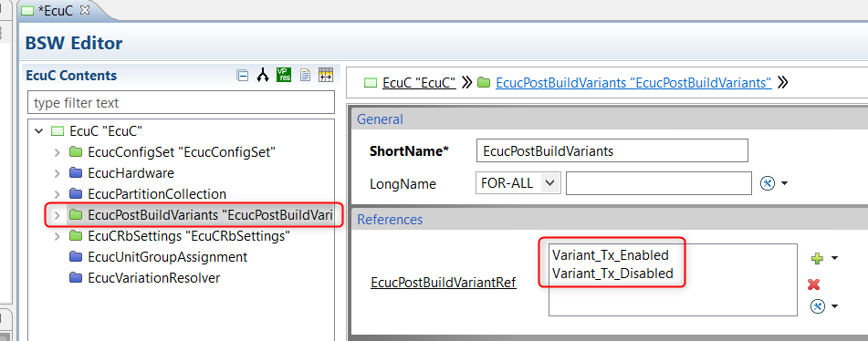Image resolution: width=868 pixels, height=341 pixels.
Task: Click the hierarchy tree layout icon
Action: [x=262, y=76]
